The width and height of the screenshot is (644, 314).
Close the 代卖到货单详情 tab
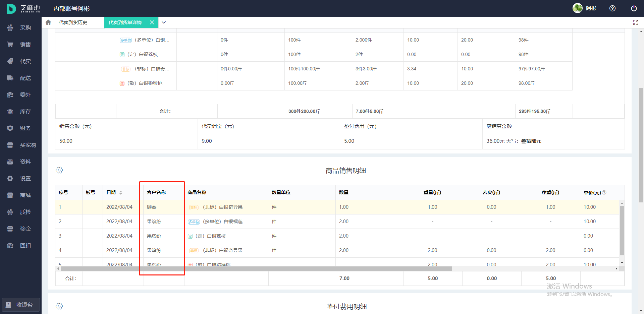[152, 22]
